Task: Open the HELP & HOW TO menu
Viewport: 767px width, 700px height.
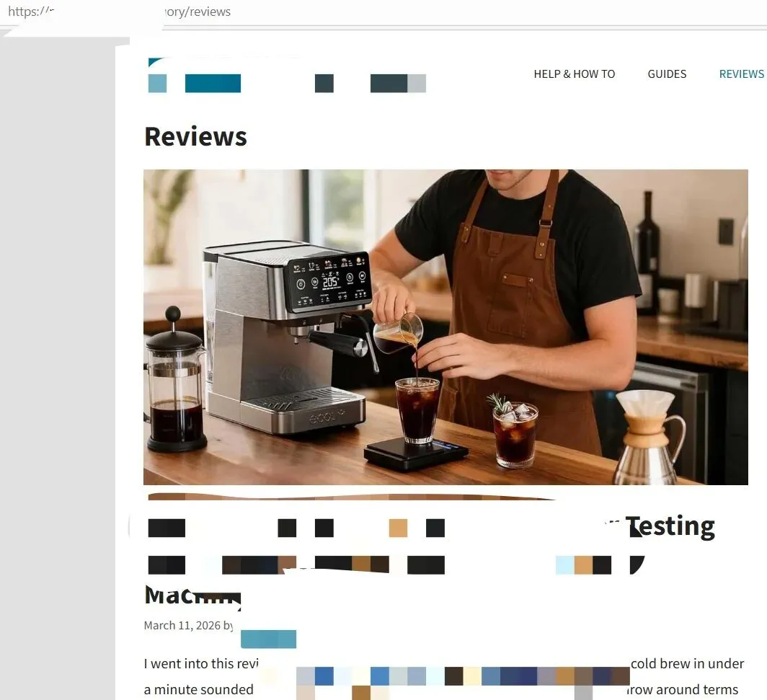Action: coord(575,74)
